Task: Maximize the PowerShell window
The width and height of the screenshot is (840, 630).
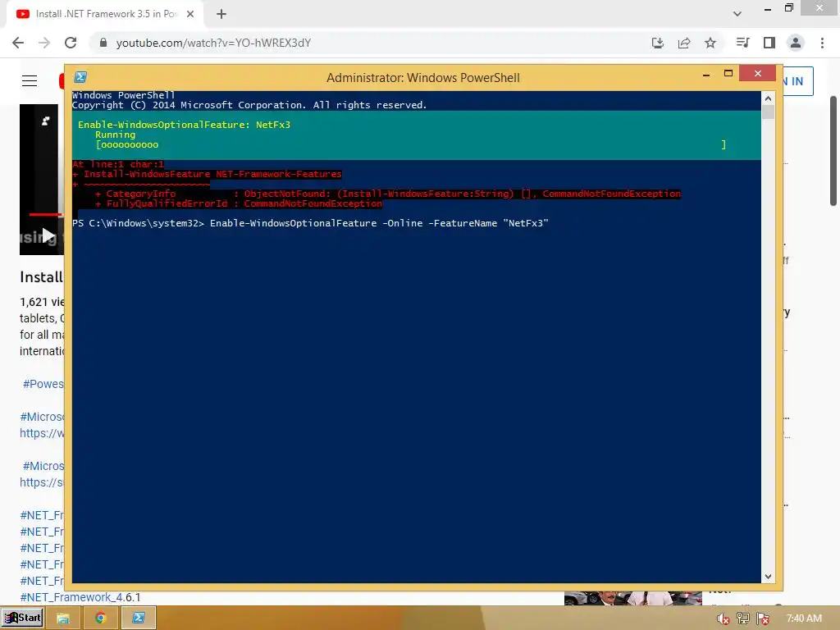Action: [x=728, y=73]
